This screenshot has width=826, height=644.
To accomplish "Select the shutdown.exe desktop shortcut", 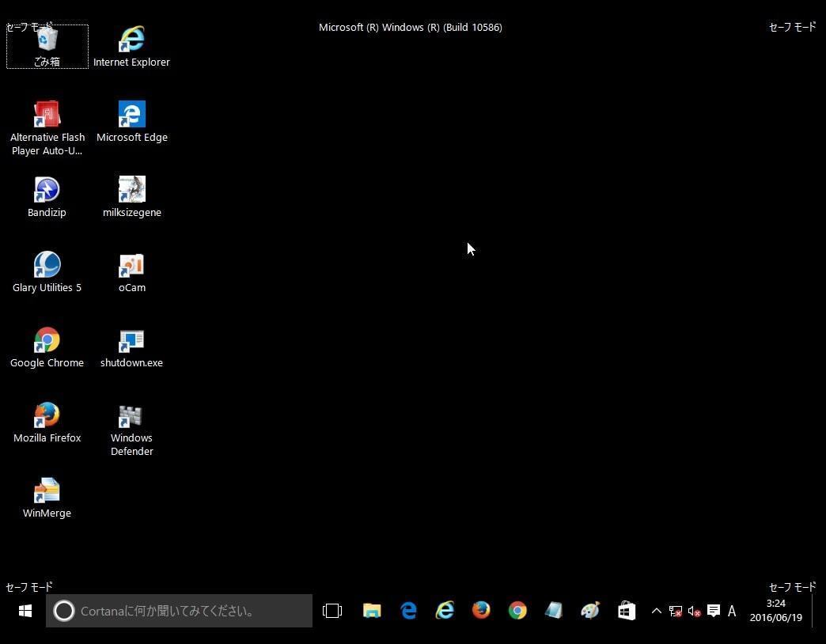I will pyautogui.click(x=131, y=347).
